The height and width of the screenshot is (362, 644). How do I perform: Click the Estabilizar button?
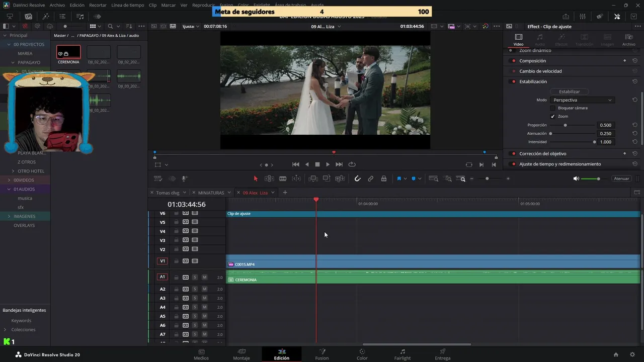click(570, 92)
